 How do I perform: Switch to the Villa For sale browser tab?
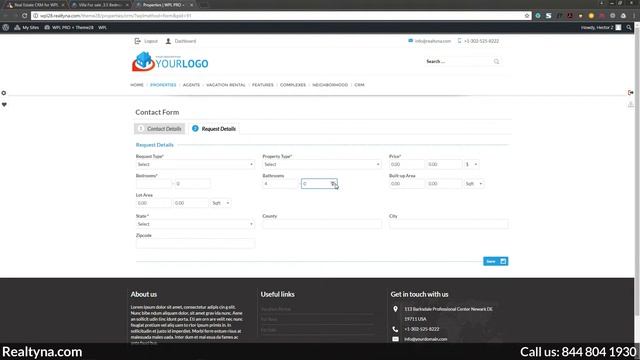pos(100,5)
